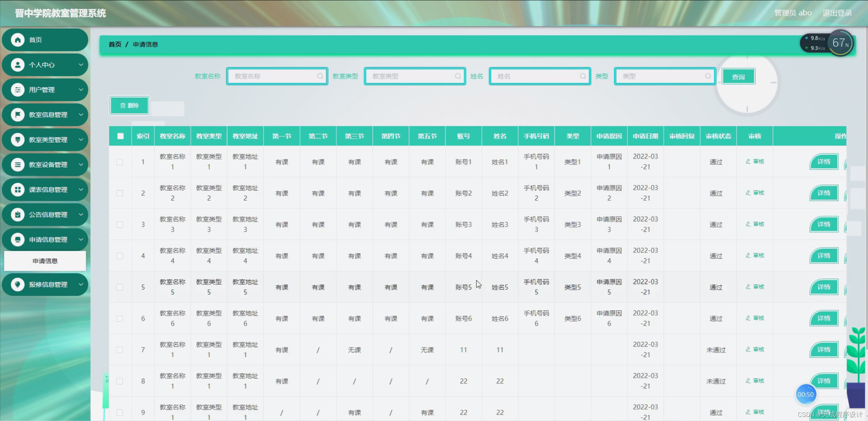The image size is (868, 421).
Task: Click search icon in 教室名称 field
Action: click(x=320, y=76)
